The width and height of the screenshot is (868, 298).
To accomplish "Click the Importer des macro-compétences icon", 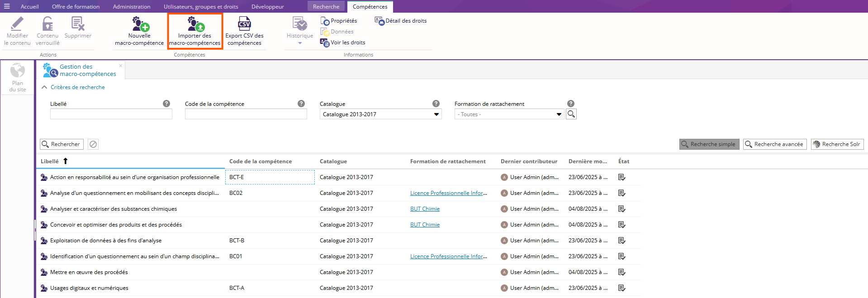I will [195, 24].
